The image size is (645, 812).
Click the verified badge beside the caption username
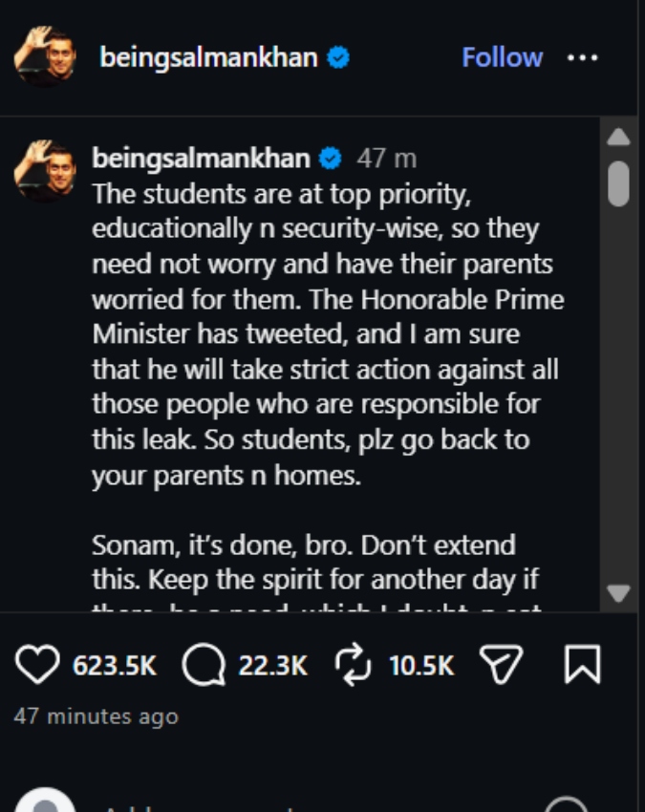(330, 158)
